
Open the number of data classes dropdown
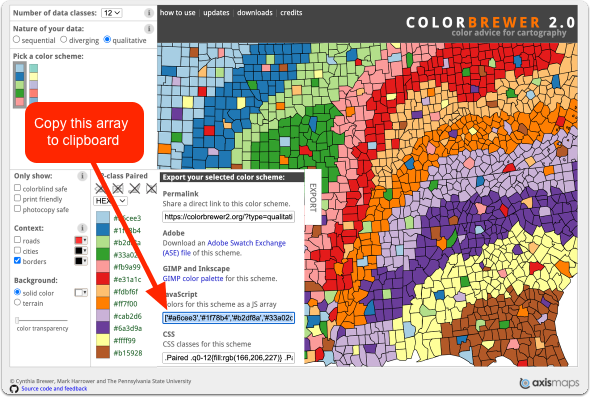(111, 13)
